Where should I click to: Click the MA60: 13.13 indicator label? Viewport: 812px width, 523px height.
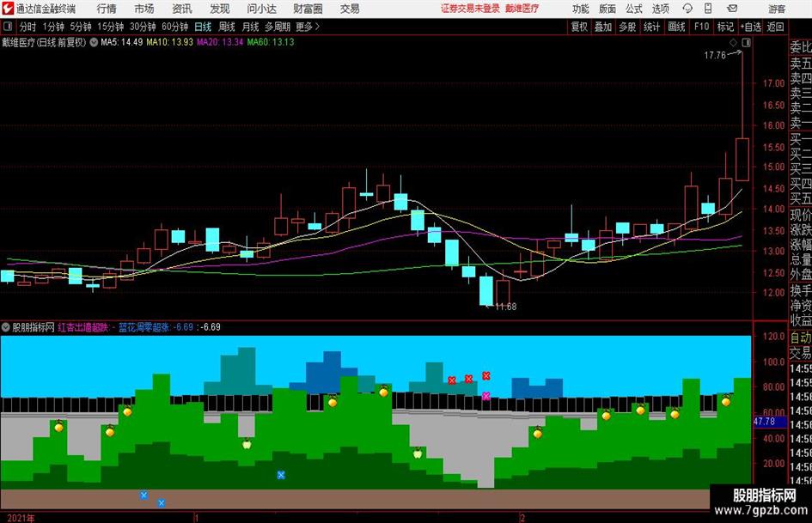tap(271, 42)
